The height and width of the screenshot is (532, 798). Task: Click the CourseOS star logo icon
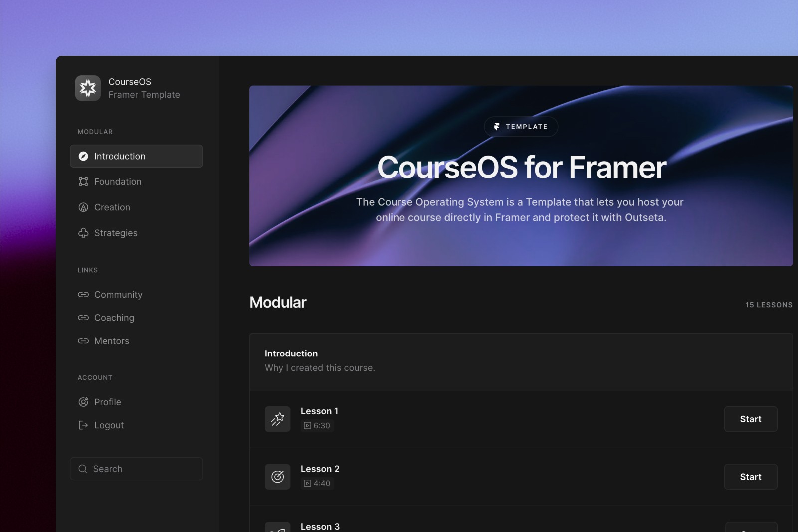point(88,88)
